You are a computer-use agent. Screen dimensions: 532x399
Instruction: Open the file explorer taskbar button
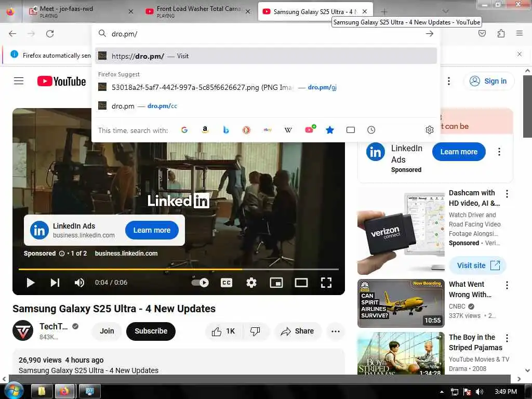(x=42, y=392)
